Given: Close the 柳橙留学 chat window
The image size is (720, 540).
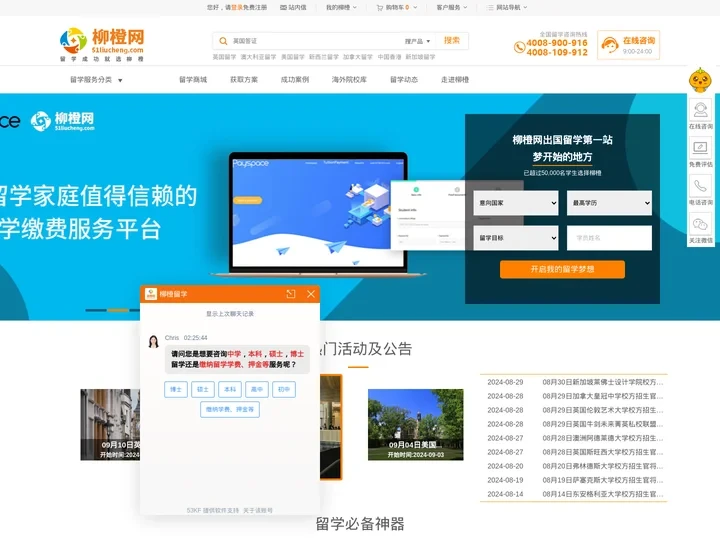Looking at the screenshot, I should click(x=311, y=294).
